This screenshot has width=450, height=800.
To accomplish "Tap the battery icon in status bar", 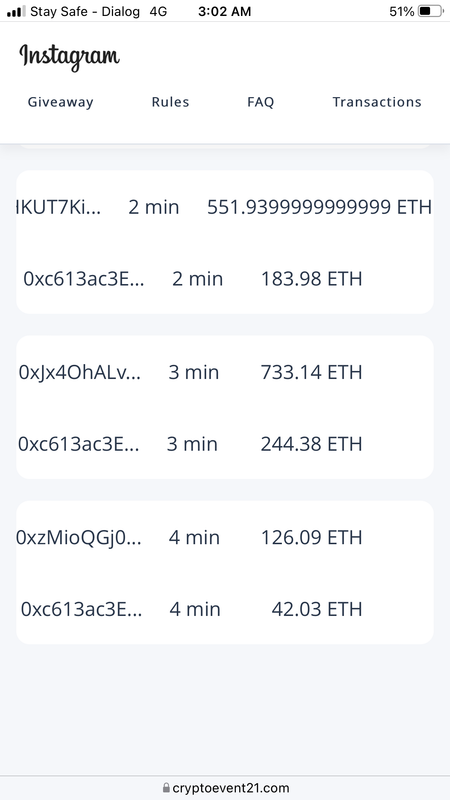I will [x=431, y=11].
